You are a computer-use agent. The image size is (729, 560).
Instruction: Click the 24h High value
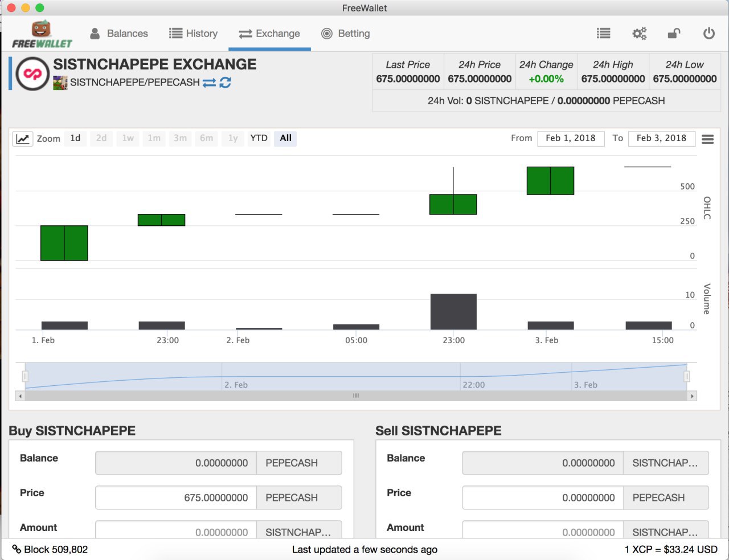(x=613, y=79)
